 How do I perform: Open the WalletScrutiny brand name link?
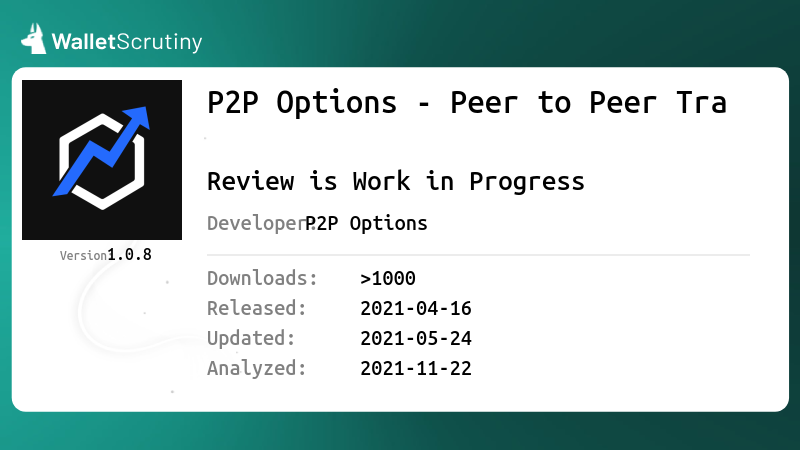tap(127, 42)
